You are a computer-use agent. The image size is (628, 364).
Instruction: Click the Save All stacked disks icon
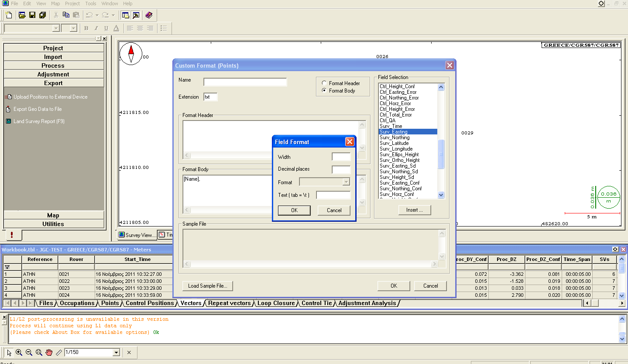[42, 15]
